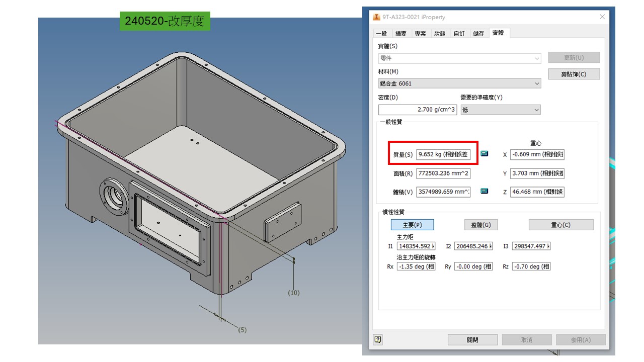Click the density field showing 2.700 g/cm^3
The image size is (644, 362).
click(x=418, y=110)
